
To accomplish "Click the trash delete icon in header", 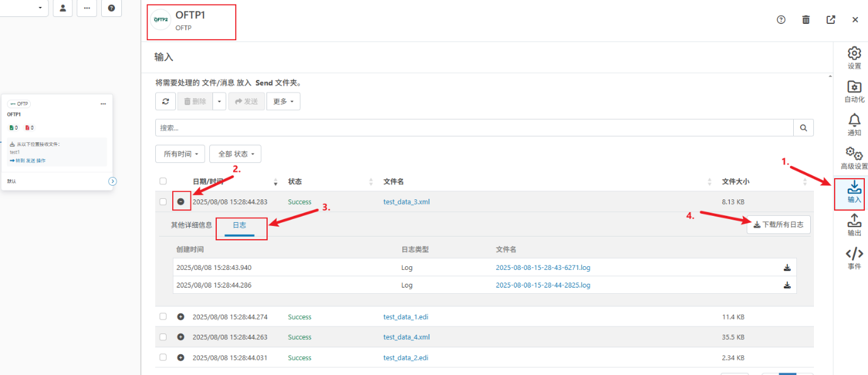I will tap(806, 20).
